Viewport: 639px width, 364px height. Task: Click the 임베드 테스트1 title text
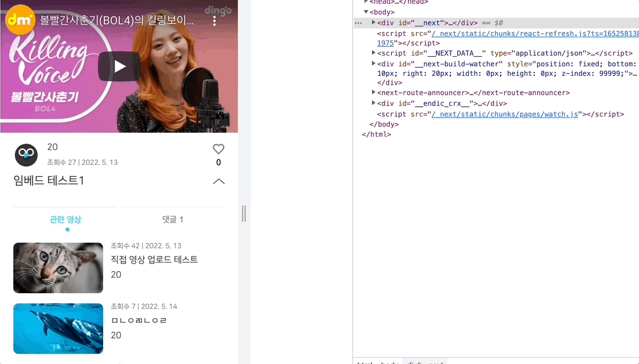click(x=49, y=180)
